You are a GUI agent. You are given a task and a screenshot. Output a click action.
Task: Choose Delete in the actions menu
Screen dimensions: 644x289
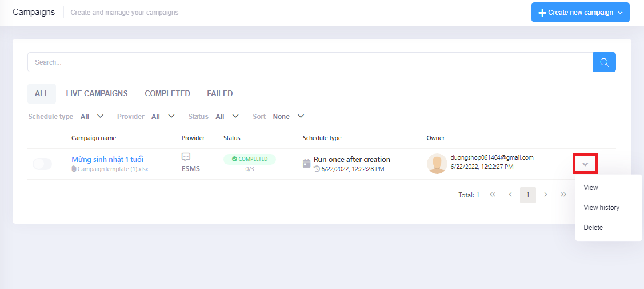click(x=593, y=228)
